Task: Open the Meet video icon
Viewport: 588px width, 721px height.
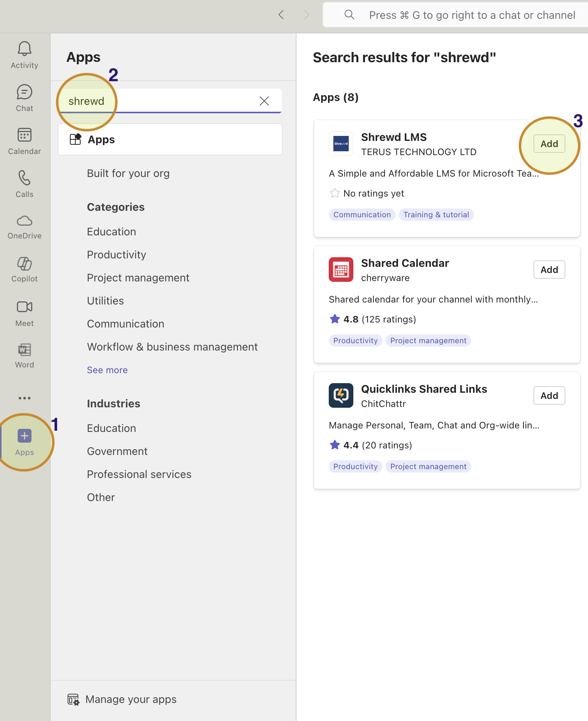Action: (x=25, y=313)
